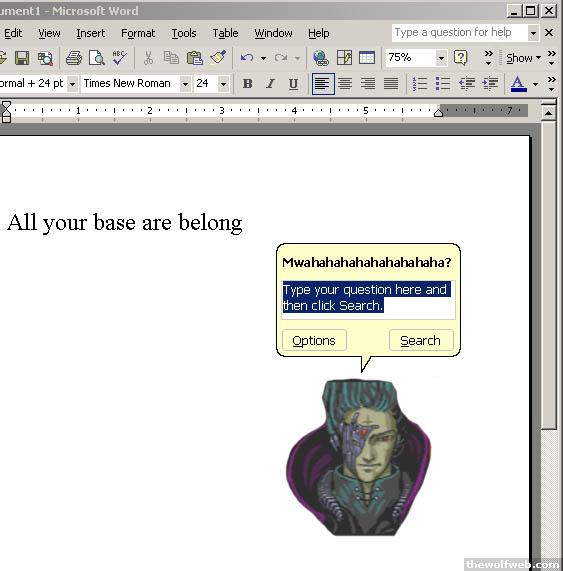Click the Redo arrow icon

[x=281, y=58]
